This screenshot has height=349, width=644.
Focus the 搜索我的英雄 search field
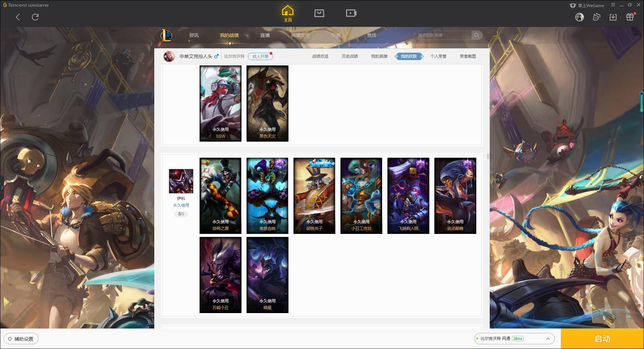click(443, 35)
